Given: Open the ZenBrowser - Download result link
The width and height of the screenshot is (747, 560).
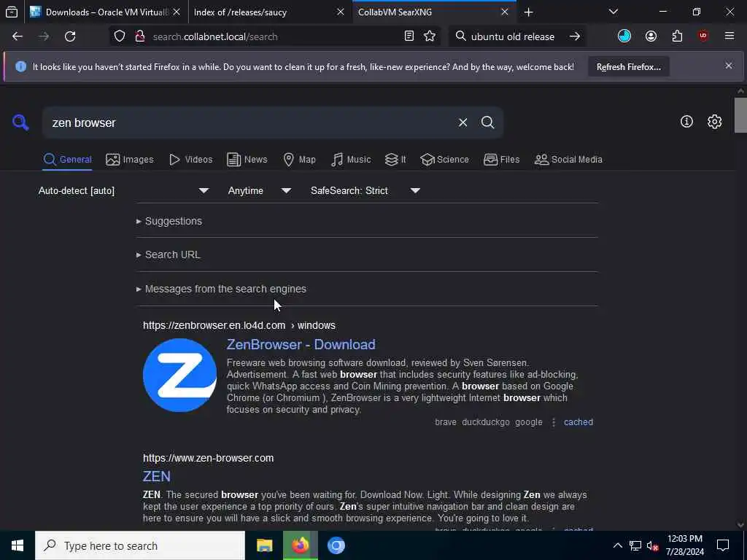Looking at the screenshot, I should click(x=301, y=344).
